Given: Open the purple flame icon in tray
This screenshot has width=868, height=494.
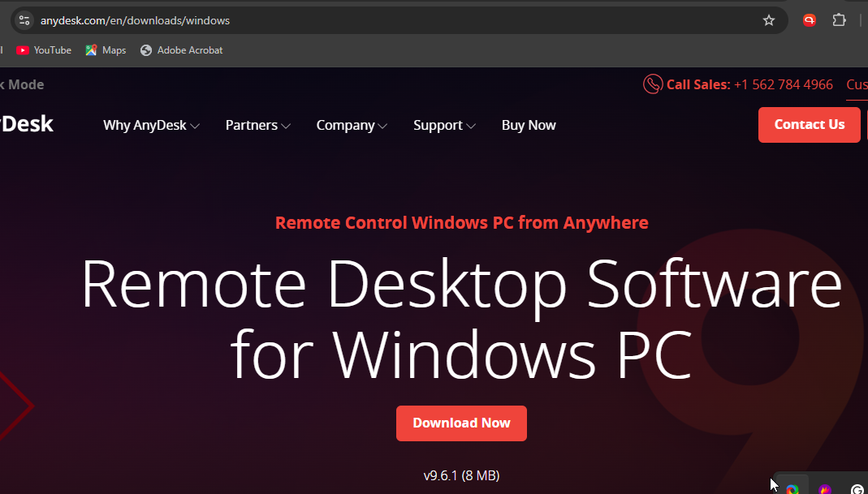Looking at the screenshot, I should tap(825, 489).
